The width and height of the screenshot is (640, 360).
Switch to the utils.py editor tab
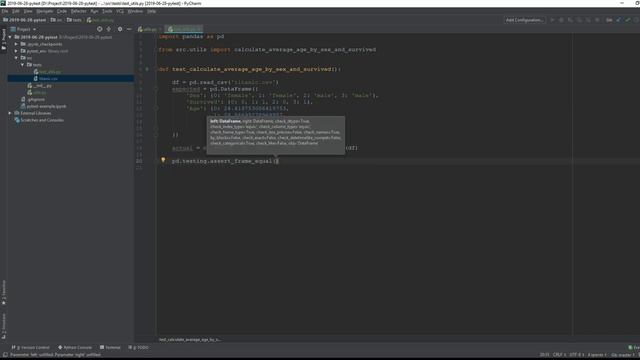click(150, 29)
